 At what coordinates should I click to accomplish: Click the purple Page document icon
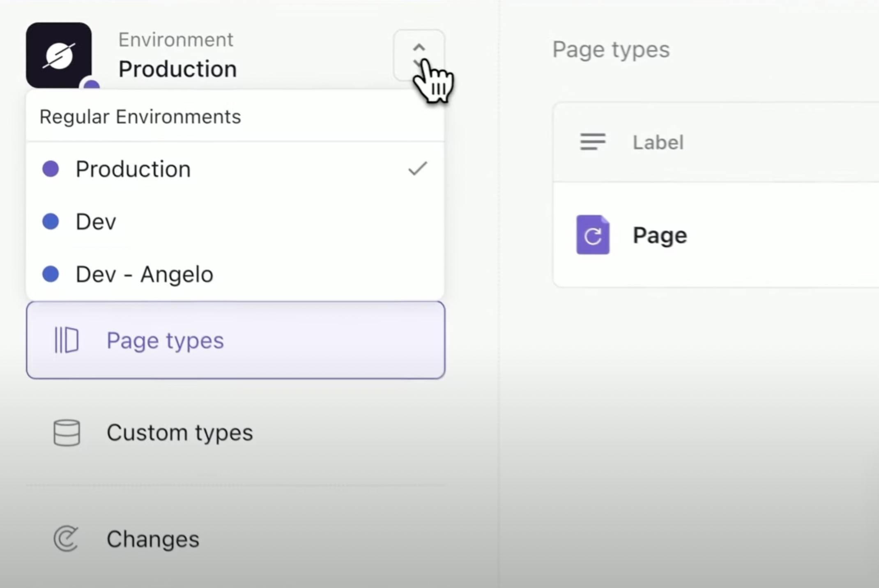[x=593, y=235]
